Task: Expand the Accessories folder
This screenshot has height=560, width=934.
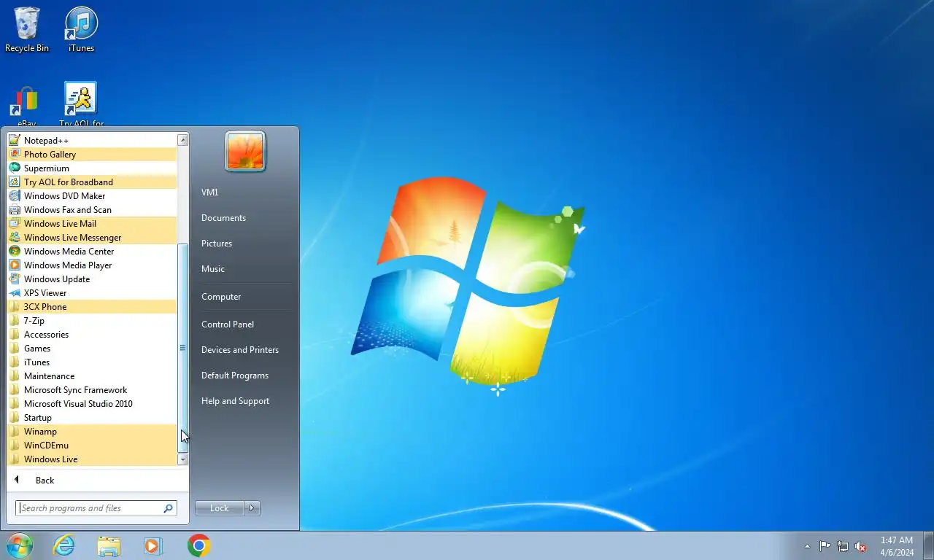Action: click(92, 334)
